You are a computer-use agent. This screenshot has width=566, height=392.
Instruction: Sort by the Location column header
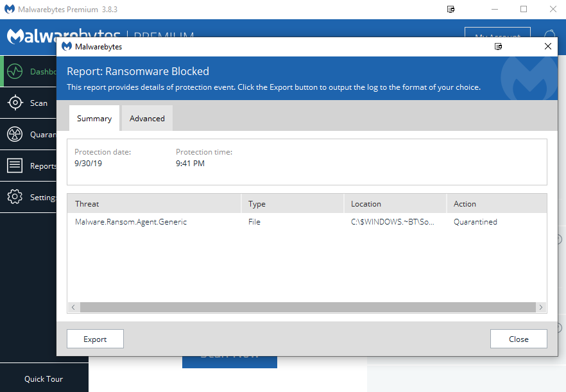(395, 203)
